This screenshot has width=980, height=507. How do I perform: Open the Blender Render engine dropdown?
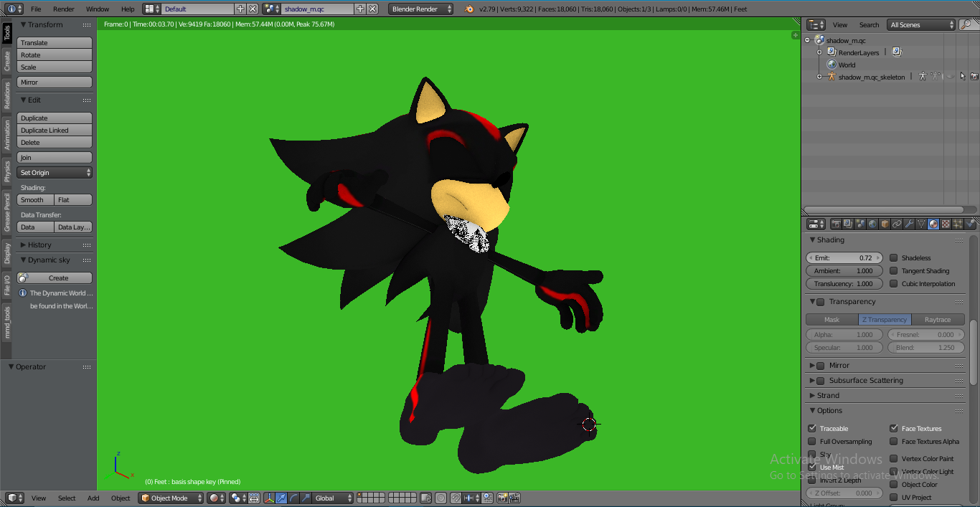421,9
